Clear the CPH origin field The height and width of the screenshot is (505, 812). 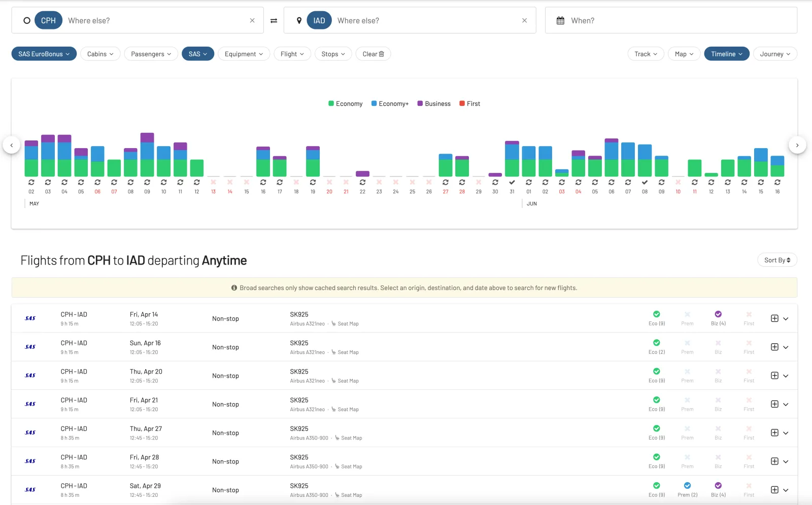click(x=252, y=21)
